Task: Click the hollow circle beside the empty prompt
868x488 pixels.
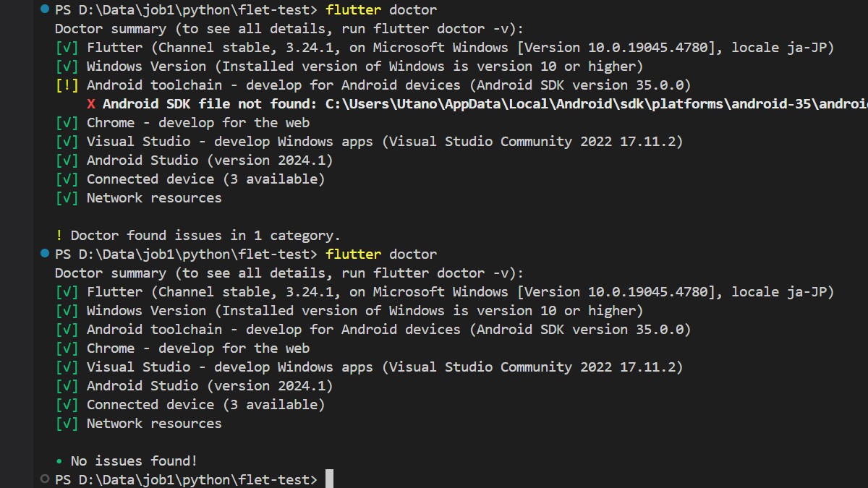Action: [x=46, y=479]
